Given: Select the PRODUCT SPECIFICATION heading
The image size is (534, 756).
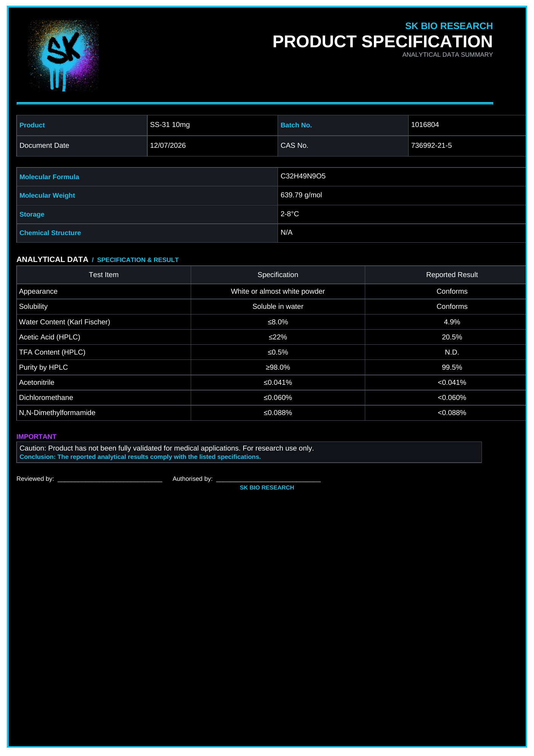Looking at the screenshot, I should click(383, 42).
